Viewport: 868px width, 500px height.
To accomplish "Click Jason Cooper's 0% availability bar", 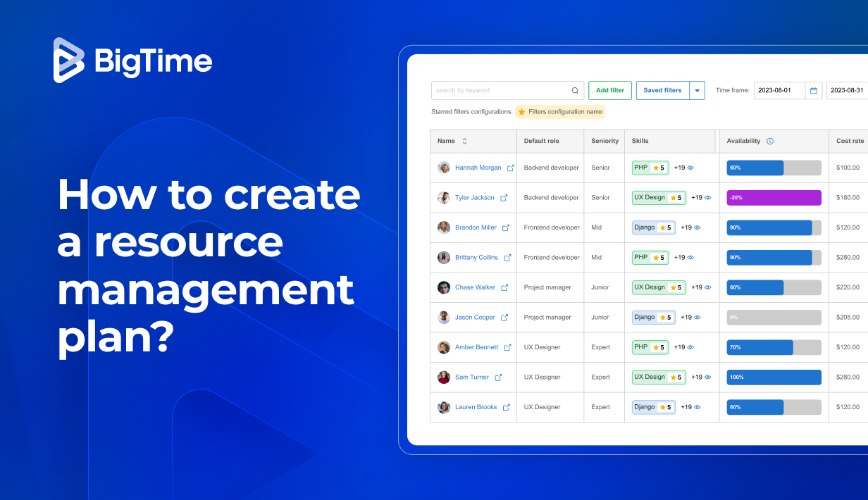I will [774, 318].
